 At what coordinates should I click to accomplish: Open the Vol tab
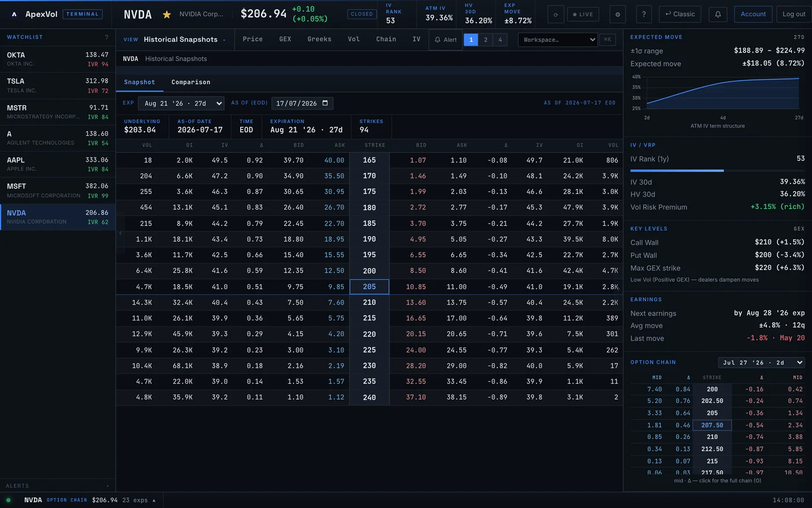point(354,39)
